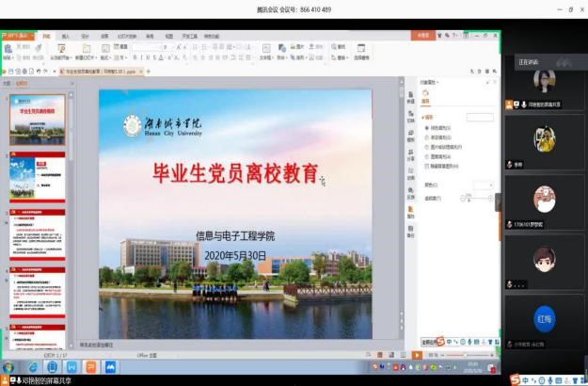Viewport: 588px width, 386px height.
Task: Click the Bold formatting icon in the ribbon
Action: point(135,56)
